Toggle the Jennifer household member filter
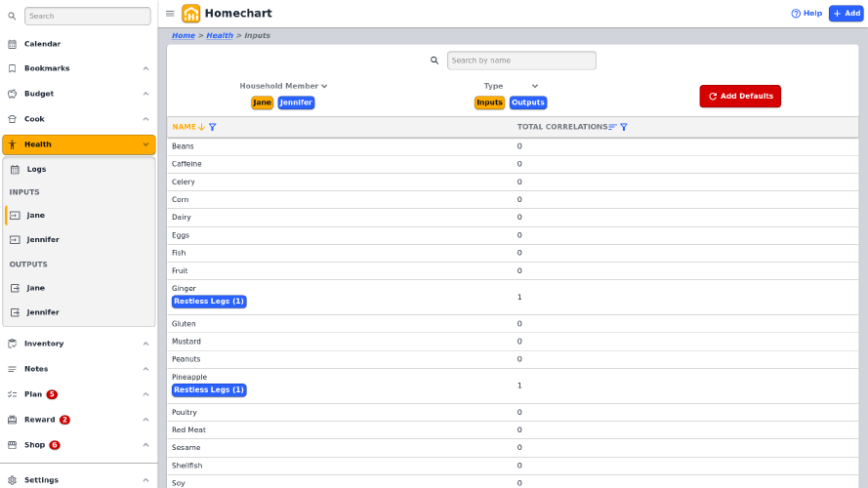This screenshot has height=488, width=868. point(296,102)
